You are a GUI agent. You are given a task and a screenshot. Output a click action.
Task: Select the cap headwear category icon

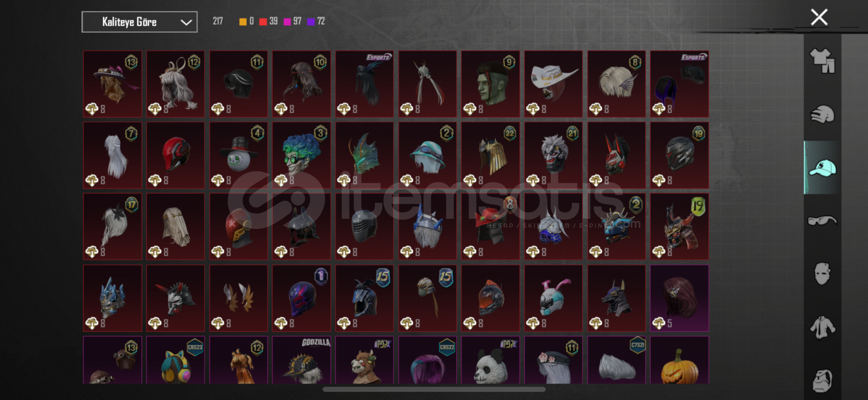pyautogui.click(x=822, y=167)
